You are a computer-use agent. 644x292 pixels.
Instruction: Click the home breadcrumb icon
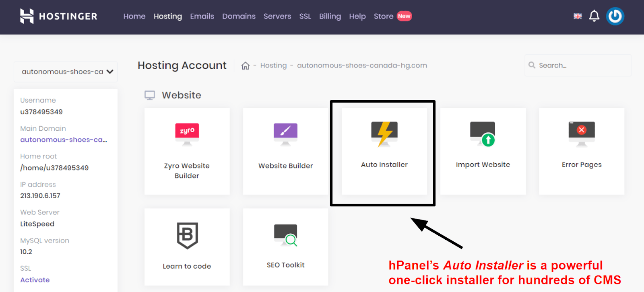click(246, 66)
